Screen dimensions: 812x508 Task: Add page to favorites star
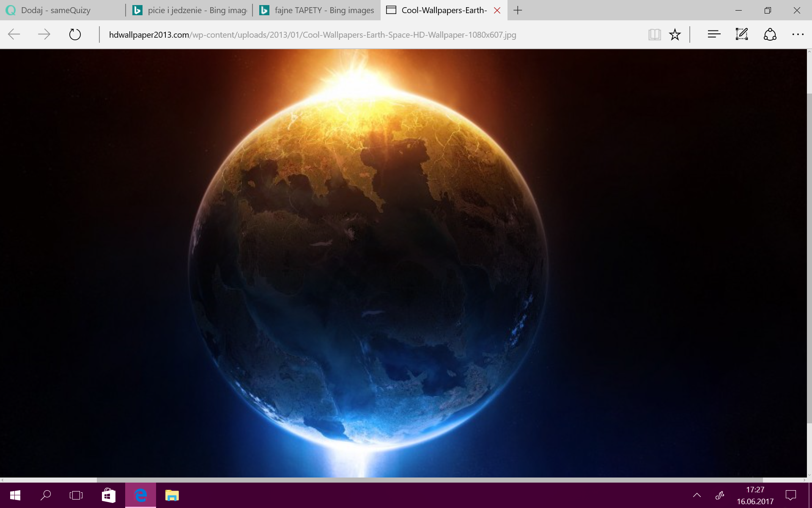point(675,34)
